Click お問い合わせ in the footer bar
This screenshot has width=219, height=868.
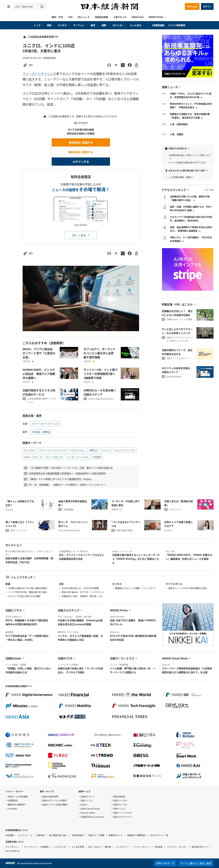(x=165, y=863)
